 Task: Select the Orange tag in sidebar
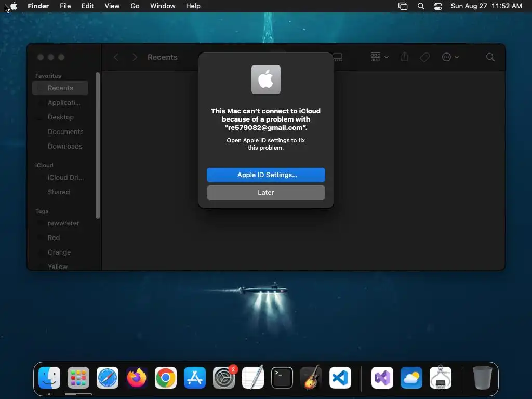click(x=60, y=252)
